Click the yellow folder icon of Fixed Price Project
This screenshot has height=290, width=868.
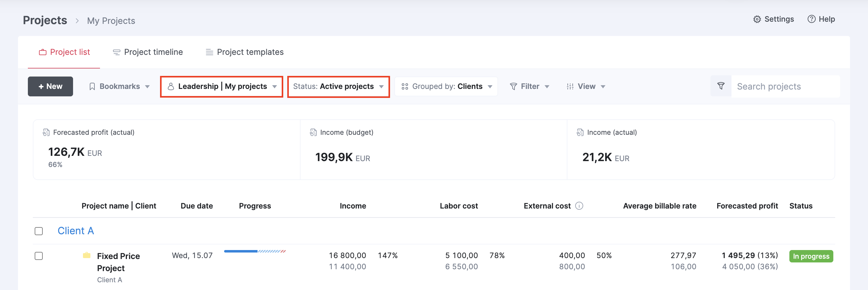87,255
